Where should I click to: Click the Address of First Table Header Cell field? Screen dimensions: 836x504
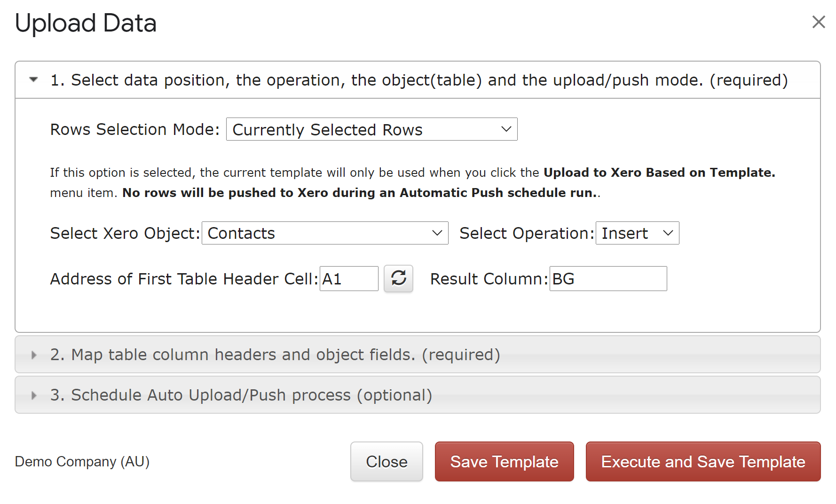[x=349, y=279]
